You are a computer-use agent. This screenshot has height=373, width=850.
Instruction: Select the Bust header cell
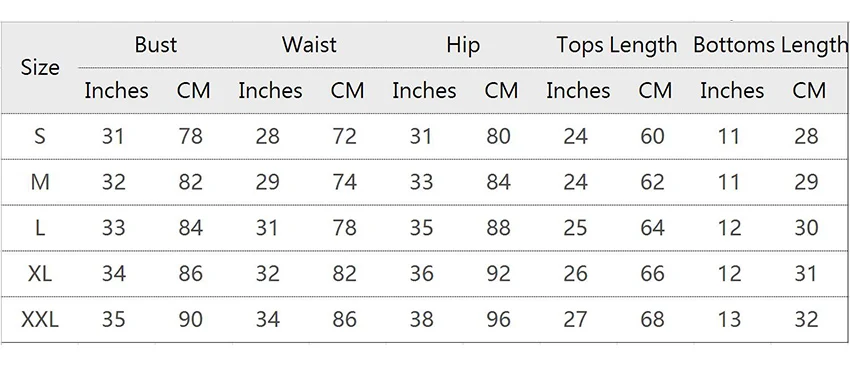point(156,44)
